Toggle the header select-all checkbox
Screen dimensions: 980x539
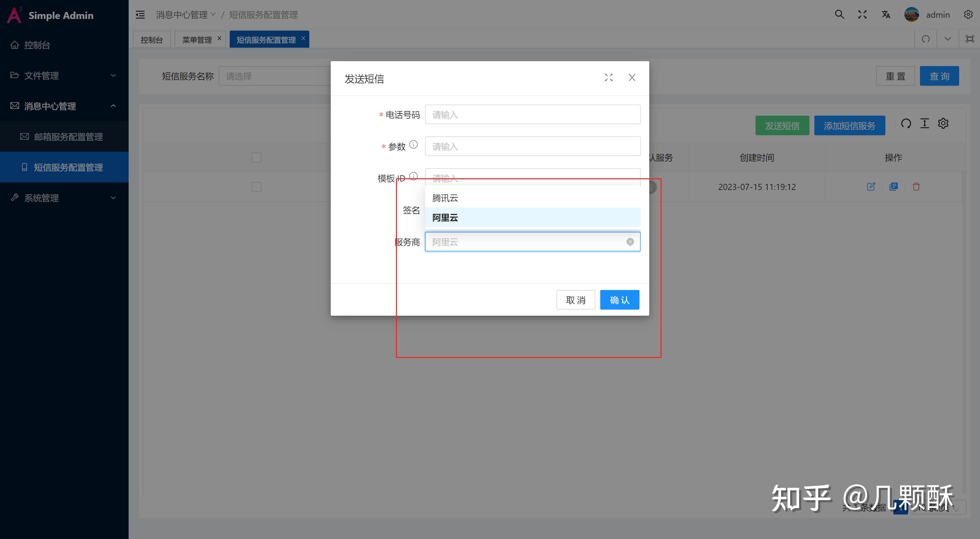coord(256,157)
